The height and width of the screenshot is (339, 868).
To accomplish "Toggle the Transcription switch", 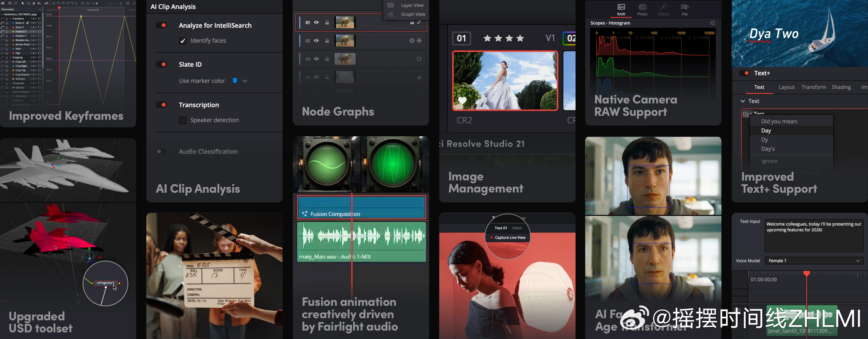I will tap(162, 105).
